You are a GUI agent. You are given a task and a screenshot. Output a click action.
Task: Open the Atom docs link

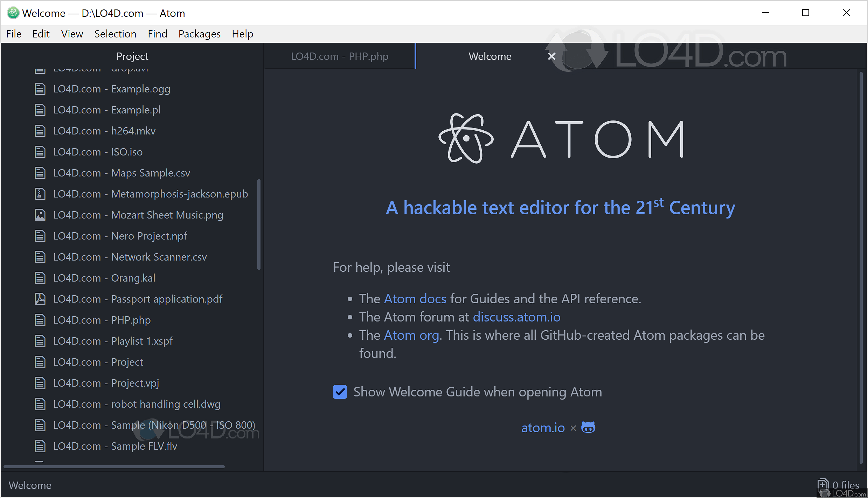415,299
